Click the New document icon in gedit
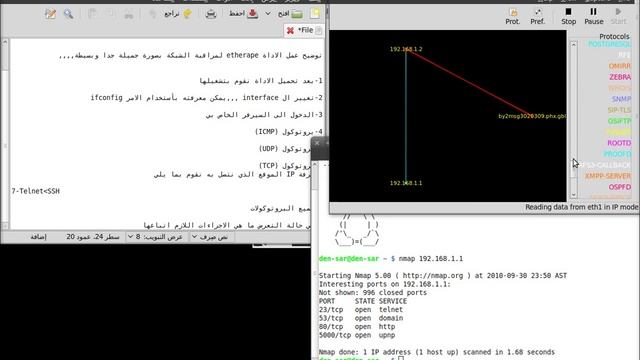Image resolution: width=640 pixels, height=360 pixels. point(315,13)
